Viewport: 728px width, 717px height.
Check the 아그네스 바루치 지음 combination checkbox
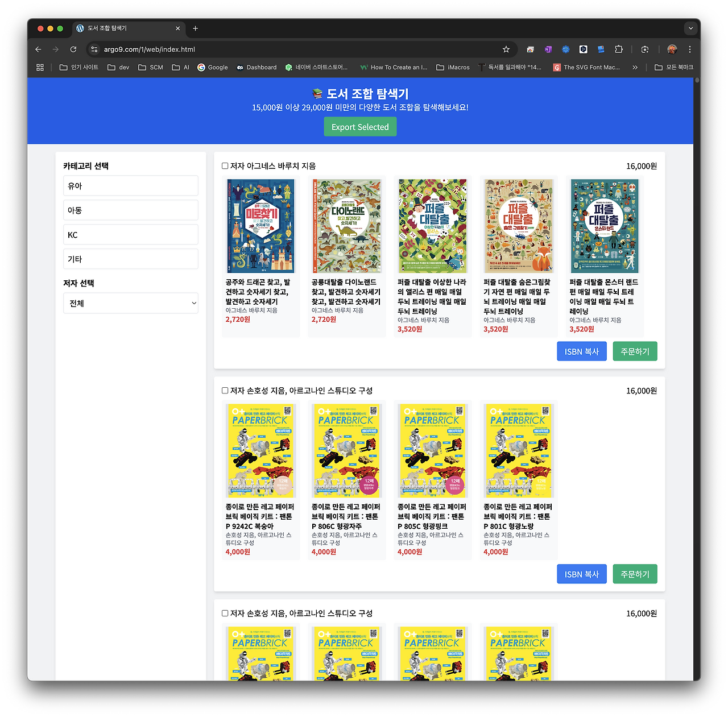pos(225,166)
